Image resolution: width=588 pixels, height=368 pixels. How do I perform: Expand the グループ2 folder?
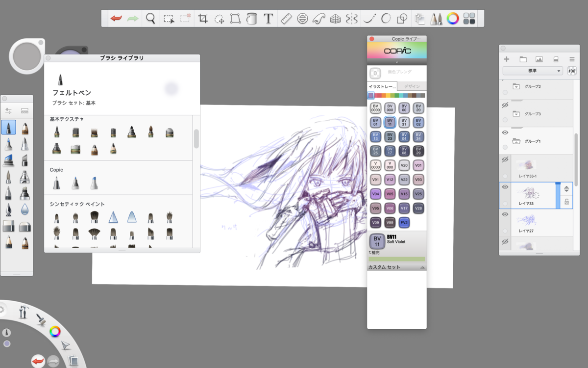pos(516,86)
